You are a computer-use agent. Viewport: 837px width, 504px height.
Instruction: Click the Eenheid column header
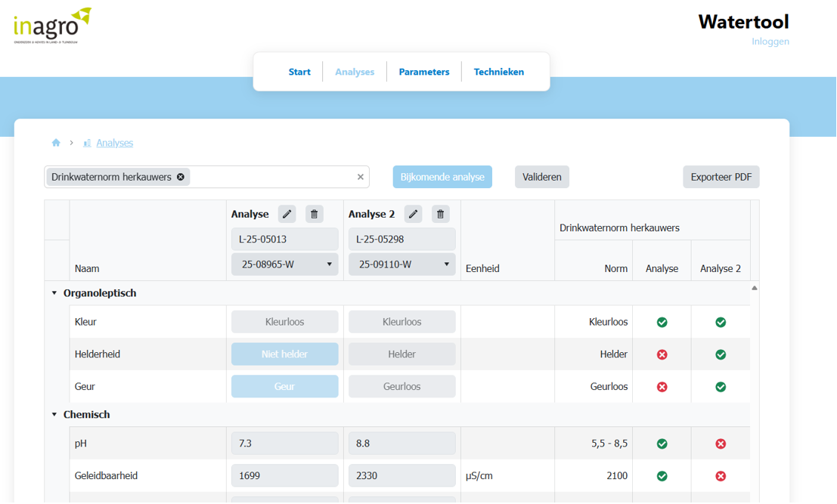[x=482, y=268]
